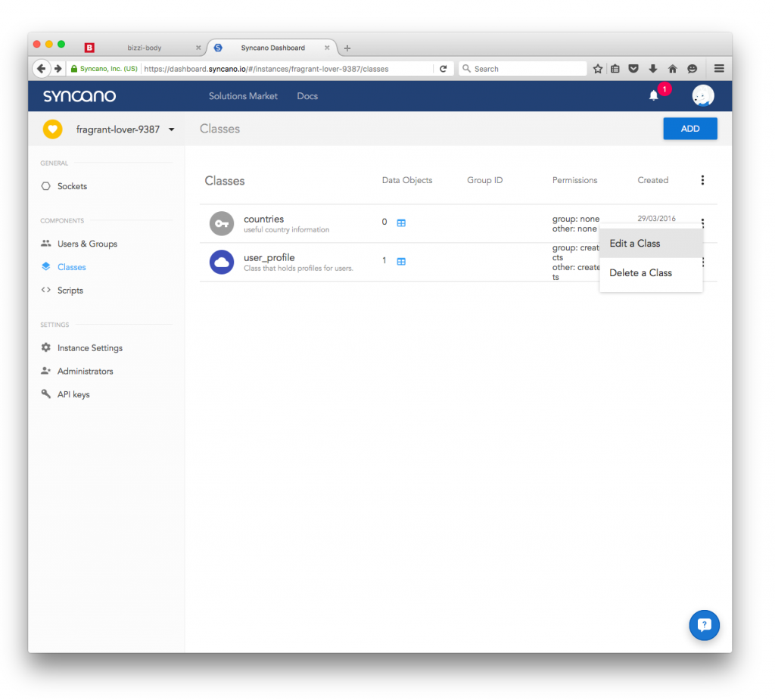Click the browser Search field
Screen dimensions: 775x700
point(523,69)
